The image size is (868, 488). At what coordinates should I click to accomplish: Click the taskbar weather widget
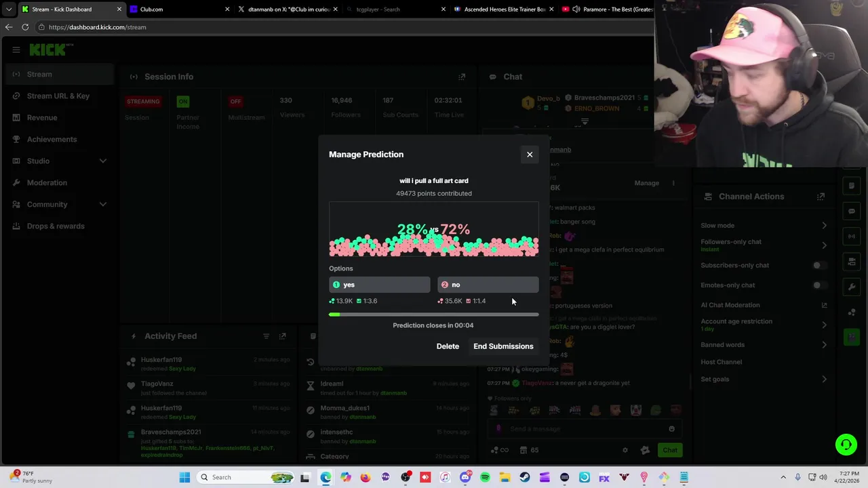coord(31,477)
